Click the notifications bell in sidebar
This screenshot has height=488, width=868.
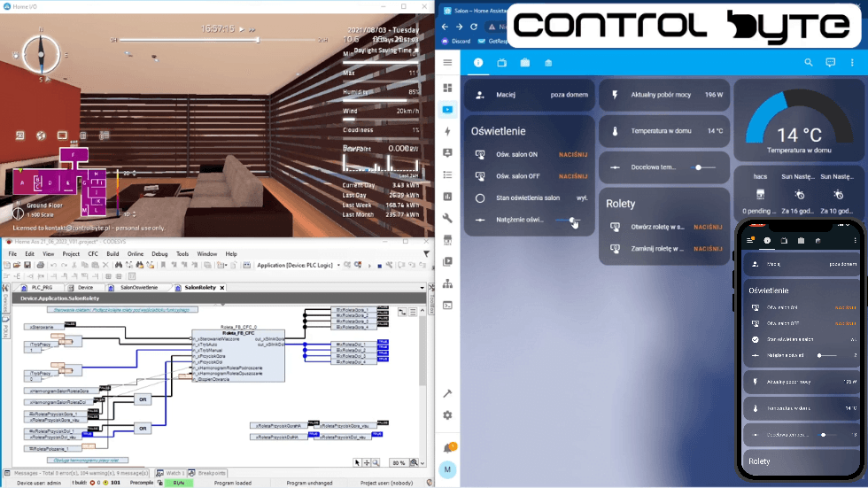[448, 447]
